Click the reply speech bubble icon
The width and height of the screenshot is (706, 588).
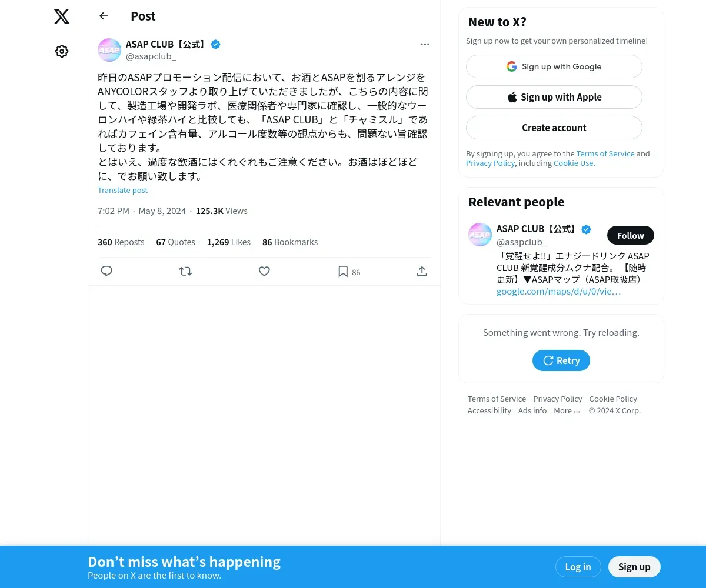[106, 271]
